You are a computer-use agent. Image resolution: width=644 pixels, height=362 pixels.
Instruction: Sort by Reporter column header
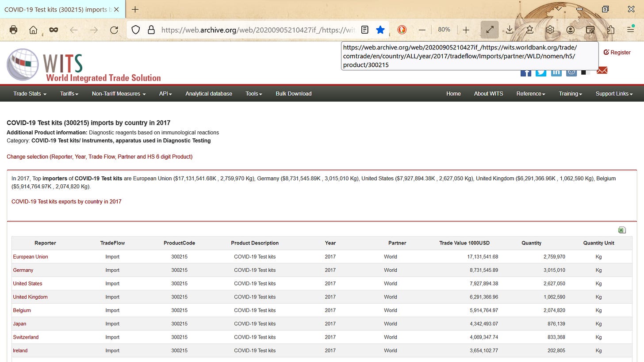click(45, 243)
